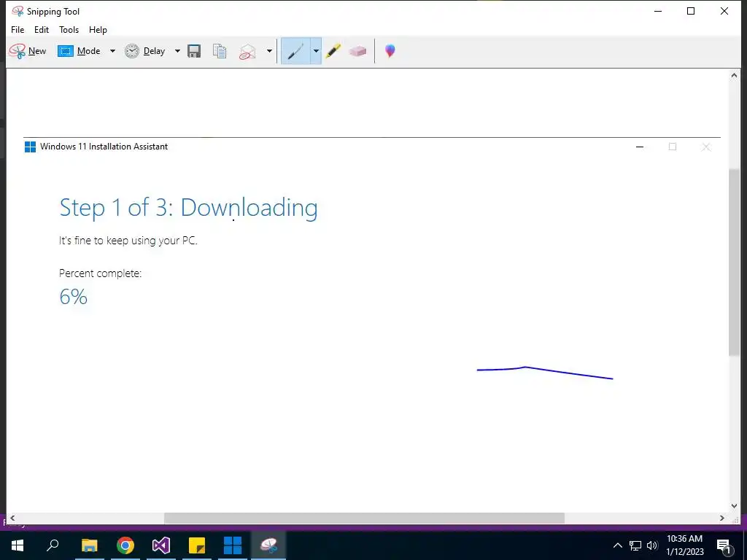Image resolution: width=747 pixels, height=560 pixels.
Task: Click horizontal scrollbar left arrow
Action: point(12,518)
